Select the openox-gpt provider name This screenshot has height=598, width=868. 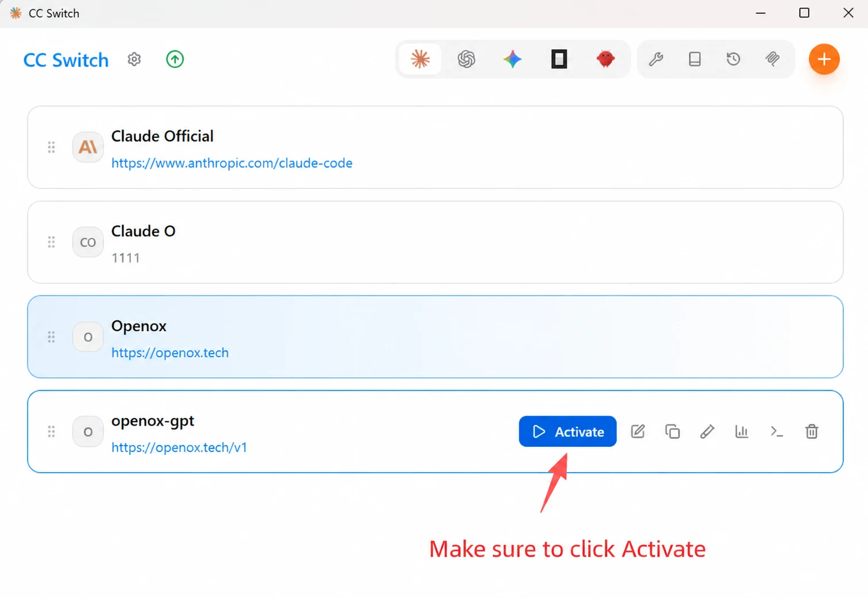pyautogui.click(x=153, y=421)
